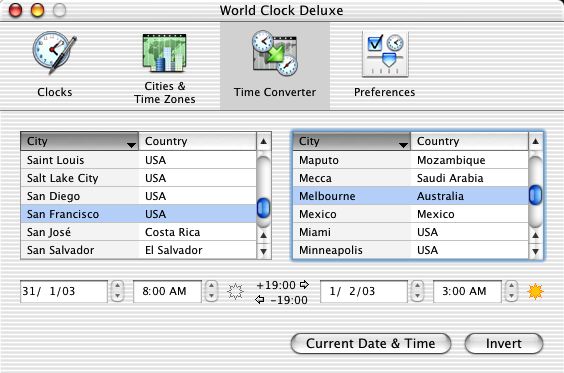This screenshot has width=564, height=373.
Task: Sort right list by Country column header
Action: [469, 141]
